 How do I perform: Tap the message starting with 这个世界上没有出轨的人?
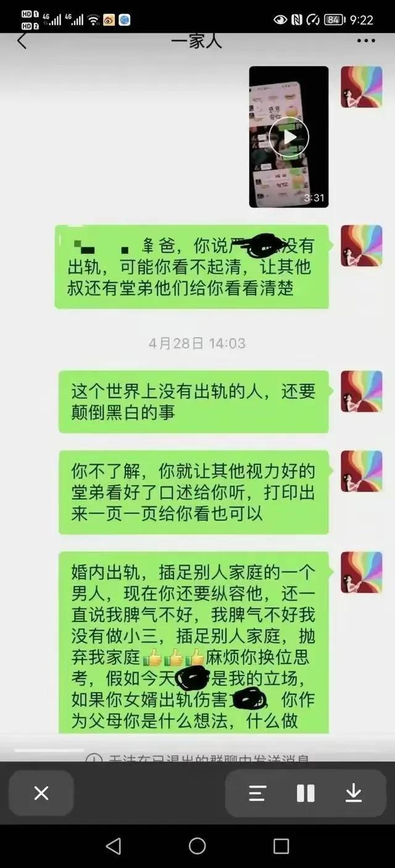point(194,401)
